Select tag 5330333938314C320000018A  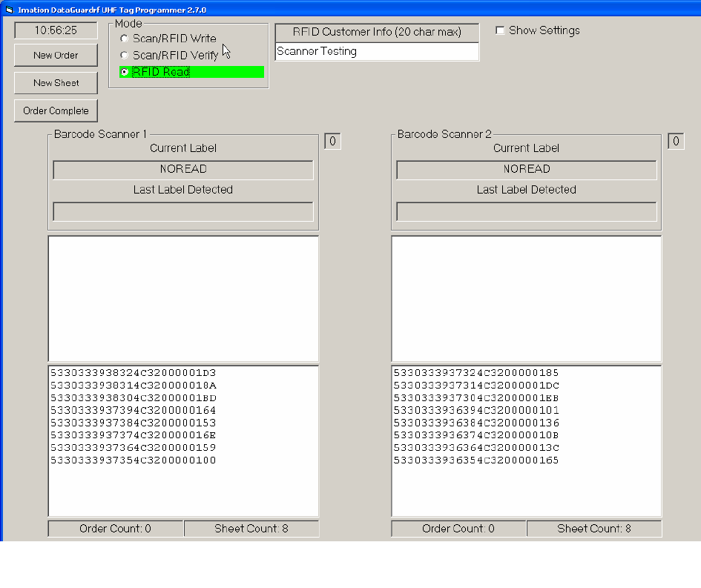[134, 385]
